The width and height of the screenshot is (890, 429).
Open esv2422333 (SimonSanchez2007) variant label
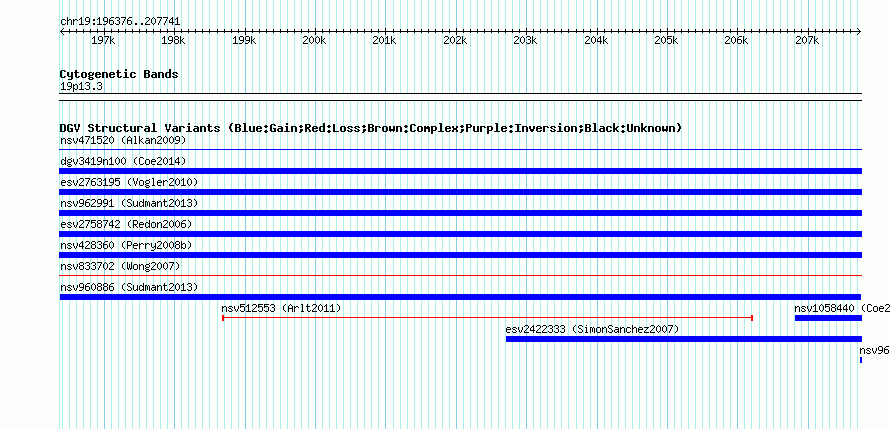coord(592,329)
